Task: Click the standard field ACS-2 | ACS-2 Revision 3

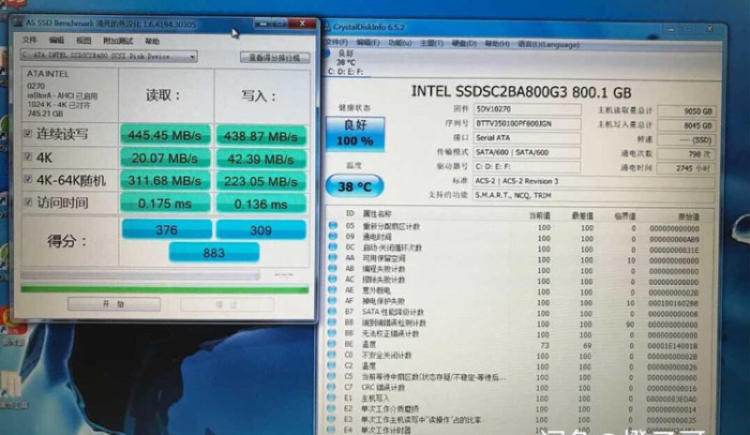Action: coord(594,181)
